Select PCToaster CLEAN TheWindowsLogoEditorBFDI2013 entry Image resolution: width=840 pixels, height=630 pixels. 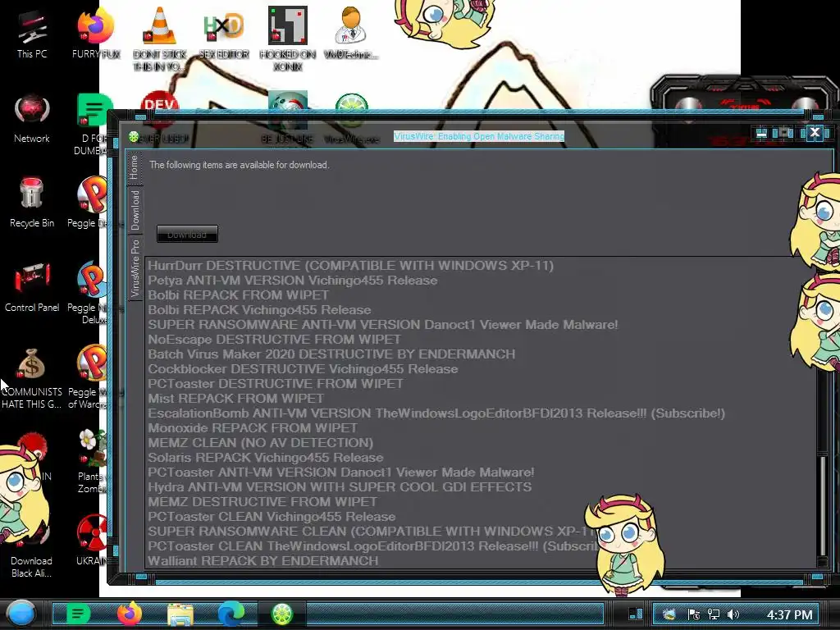coord(373,546)
